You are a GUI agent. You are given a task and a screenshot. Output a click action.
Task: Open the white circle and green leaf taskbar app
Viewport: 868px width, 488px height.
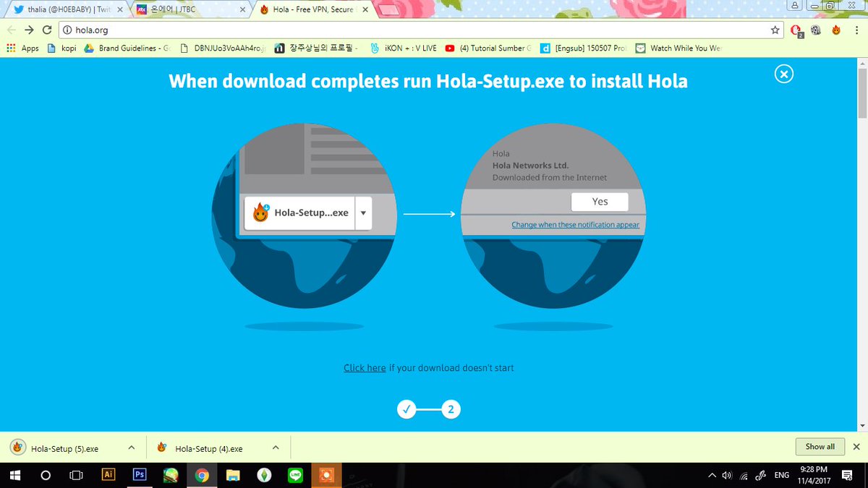click(x=264, y=475)
